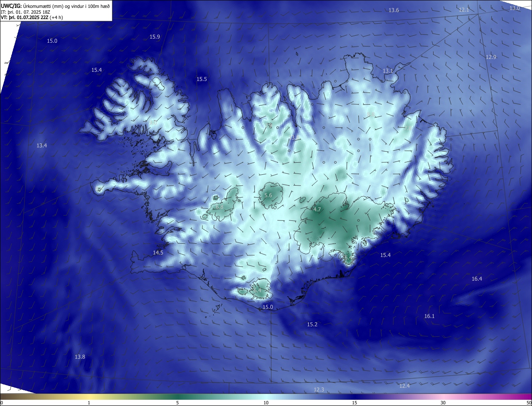Viewport: 532px width, 406px height.
Task: Click the 12.4 value label
Action: click(x=404, y=386)
